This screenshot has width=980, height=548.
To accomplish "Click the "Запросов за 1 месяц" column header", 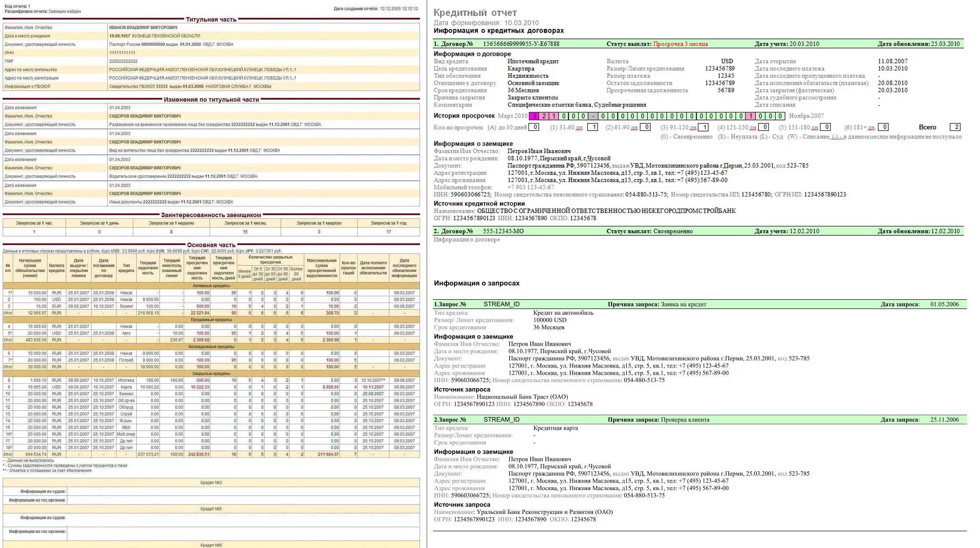I will [245, 223].
